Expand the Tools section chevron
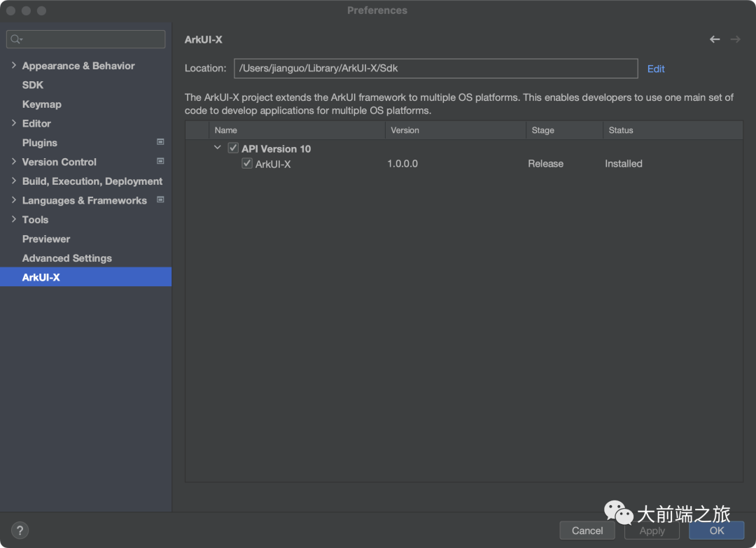 pyautogui.click(x=13, y=219)
